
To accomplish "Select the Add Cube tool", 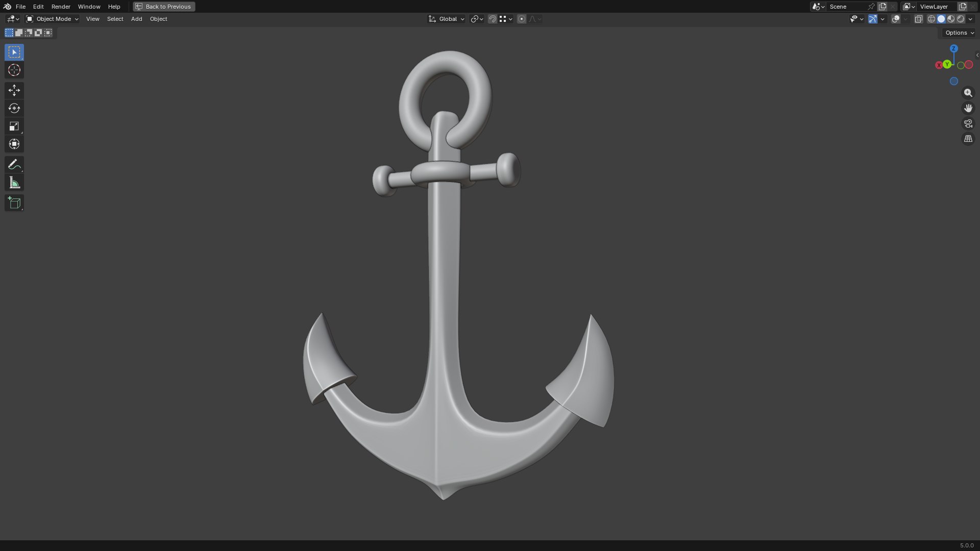I will [14, 203].
